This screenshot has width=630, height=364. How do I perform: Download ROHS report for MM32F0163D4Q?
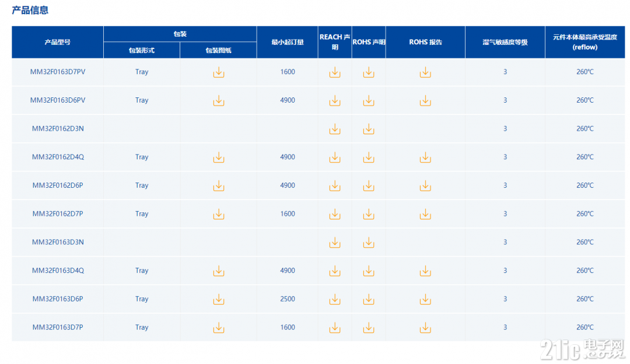(425, 271)
